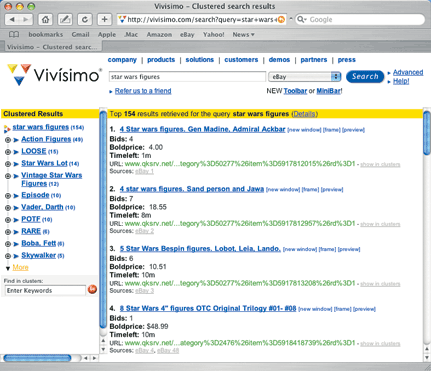431x371 pixels.
Task: Open the News bookmarks dropdown
Action: point(243,34)
